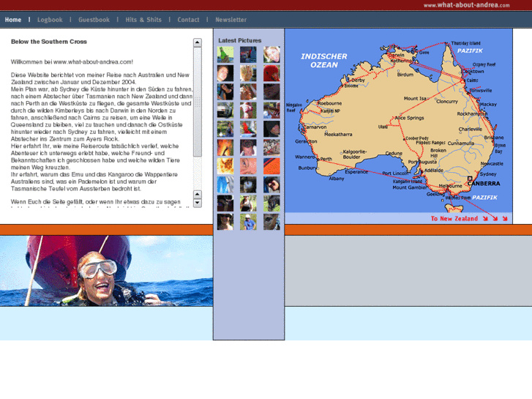Click Mount Isa on the map
Viewport: 532px width, 399px height.
click(415, 99)
